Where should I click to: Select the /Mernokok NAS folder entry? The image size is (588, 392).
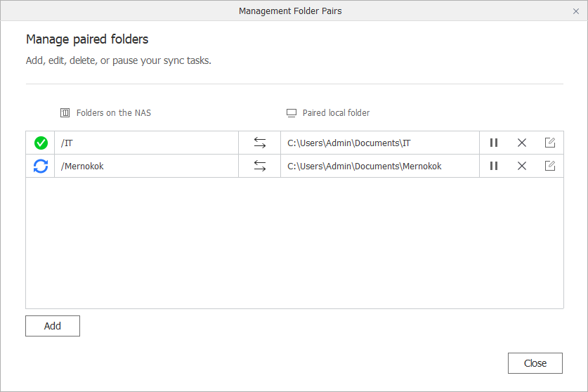pos(82,166)
